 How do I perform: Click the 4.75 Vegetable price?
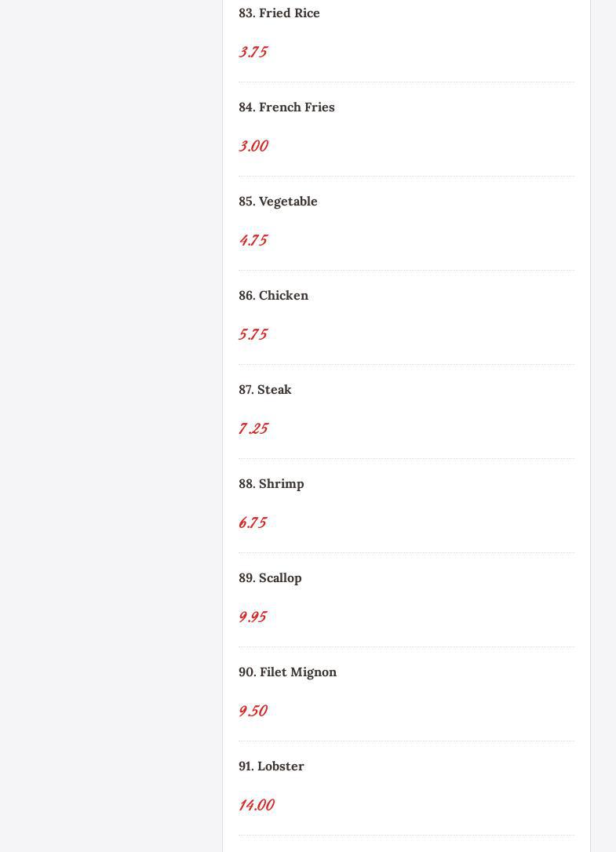(253, 240)
